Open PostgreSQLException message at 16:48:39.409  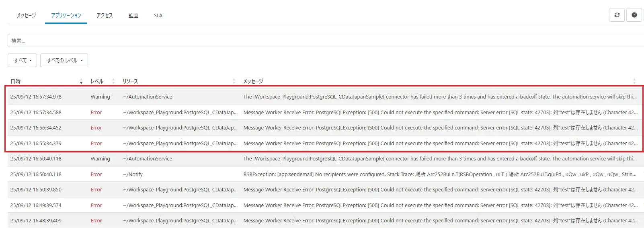(x=441, y=221)
